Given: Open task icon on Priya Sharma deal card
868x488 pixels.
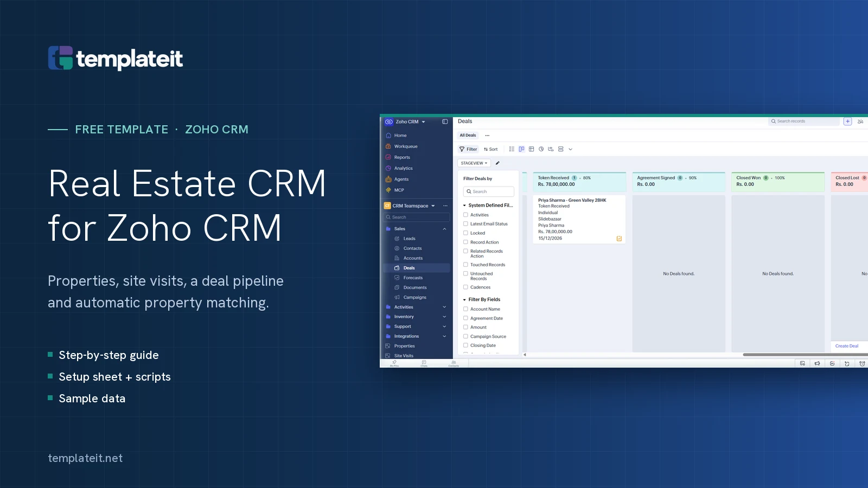Looking at the screenshot, I should tap(619, 239).
